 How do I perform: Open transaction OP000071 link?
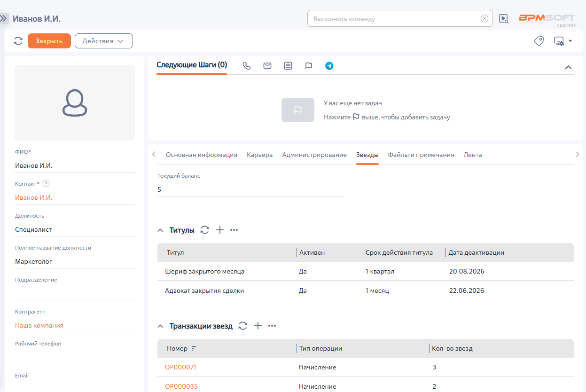pyautogui.click(x=180, y=367)
